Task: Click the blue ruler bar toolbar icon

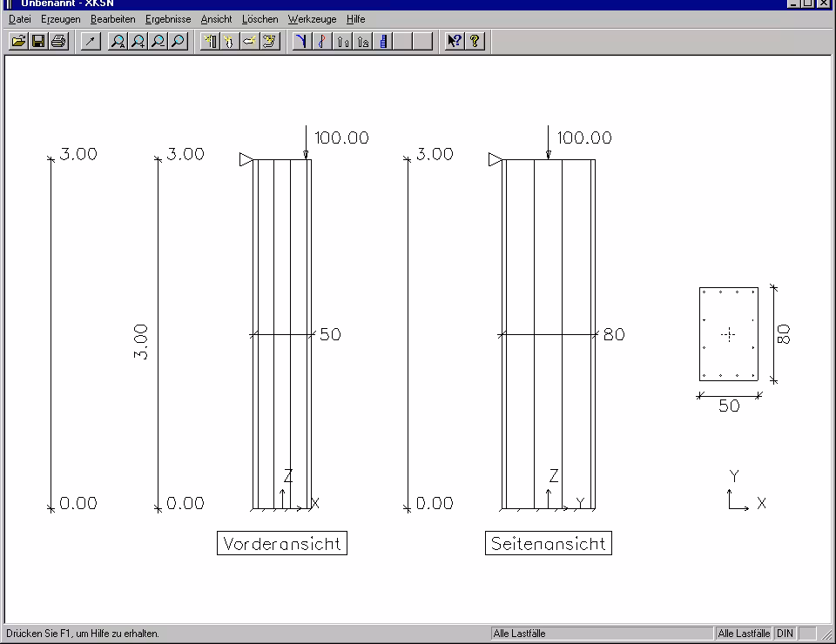Action: (383, 41)
